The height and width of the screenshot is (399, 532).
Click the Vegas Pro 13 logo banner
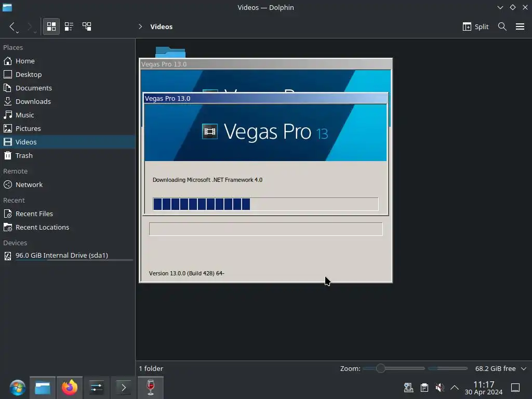point(265,132)
